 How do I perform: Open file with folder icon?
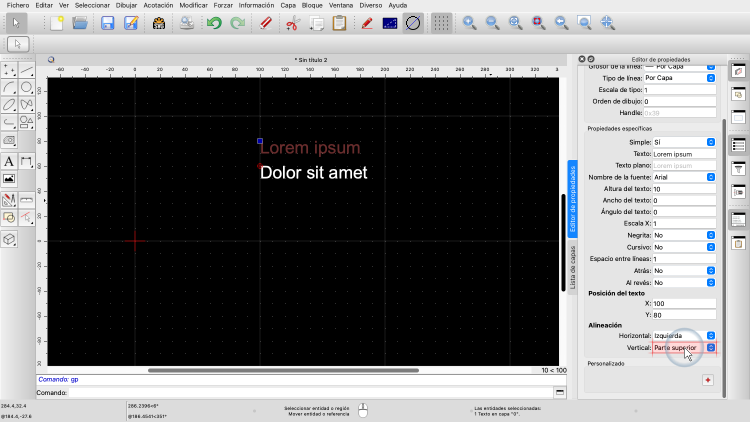coord(82,22)
